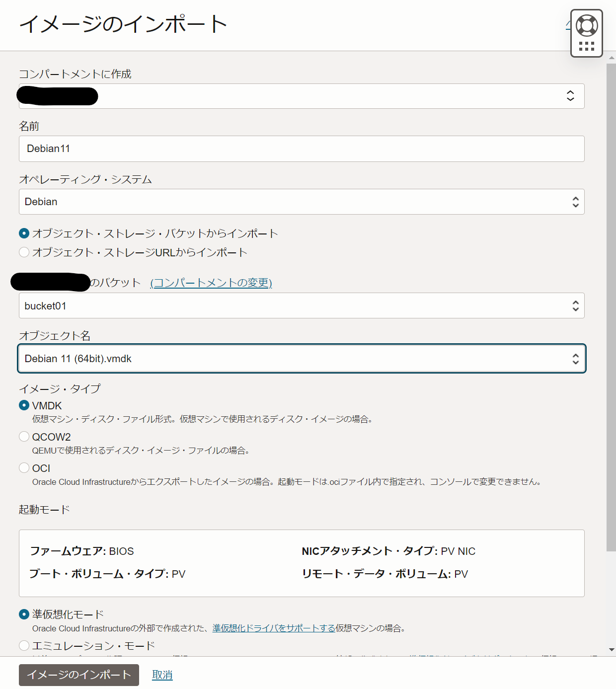Click the scrollbar down arrow
This screenshot has width=616, height=689.
(611, 650)
